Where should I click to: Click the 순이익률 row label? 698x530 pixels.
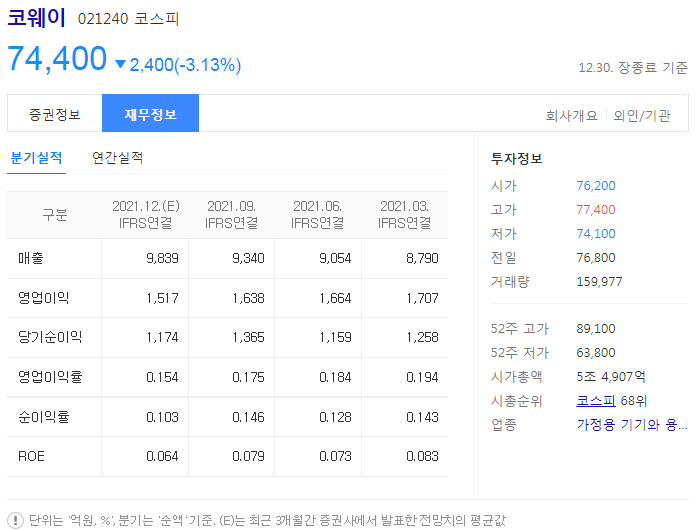click(x=44, y=417)
